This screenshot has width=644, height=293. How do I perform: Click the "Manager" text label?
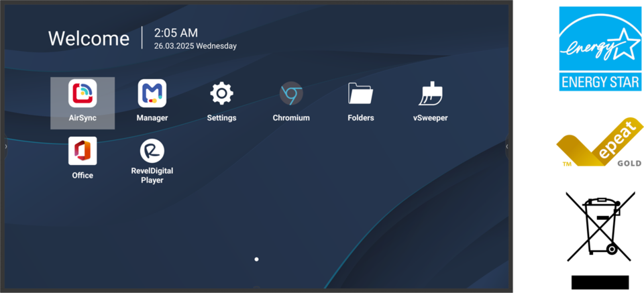click(152, 118)
